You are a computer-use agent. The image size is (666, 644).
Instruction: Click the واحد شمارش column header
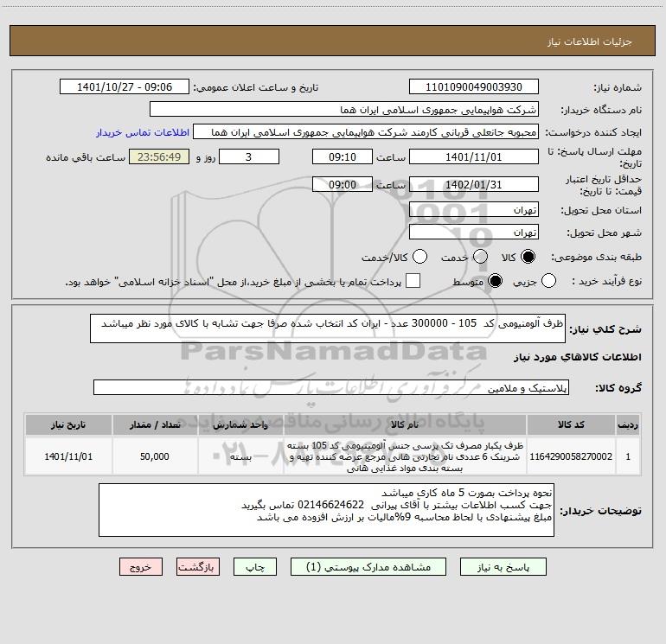(x=240, y=424)
